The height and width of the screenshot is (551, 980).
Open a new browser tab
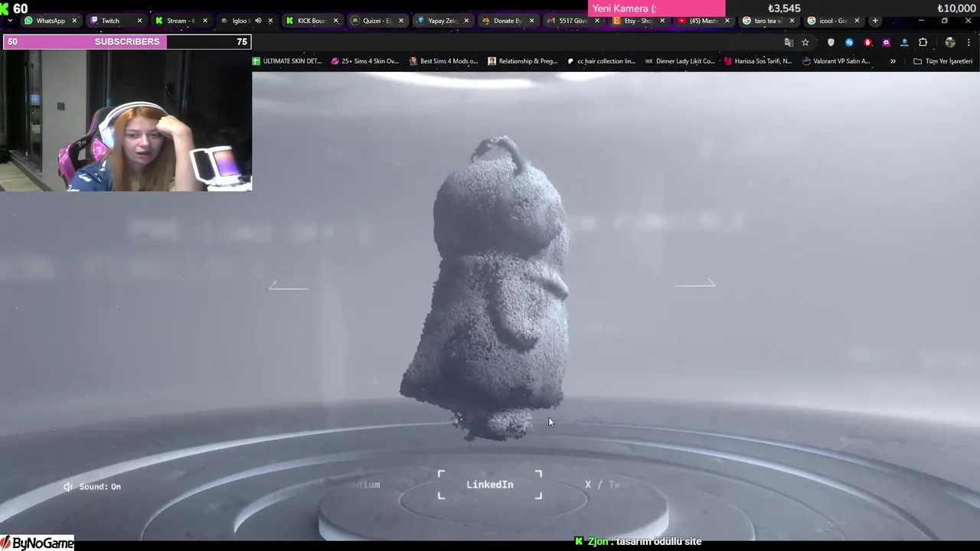tap(875, 21)
